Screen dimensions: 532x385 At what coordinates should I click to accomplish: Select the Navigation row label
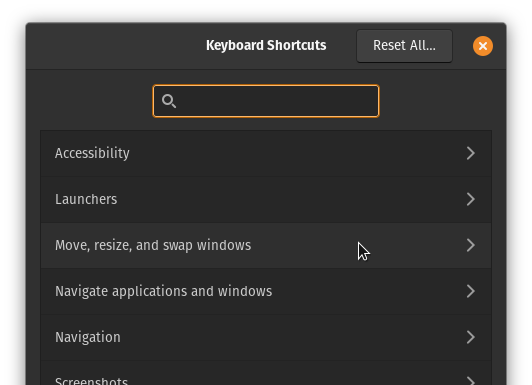pos(88,337)
